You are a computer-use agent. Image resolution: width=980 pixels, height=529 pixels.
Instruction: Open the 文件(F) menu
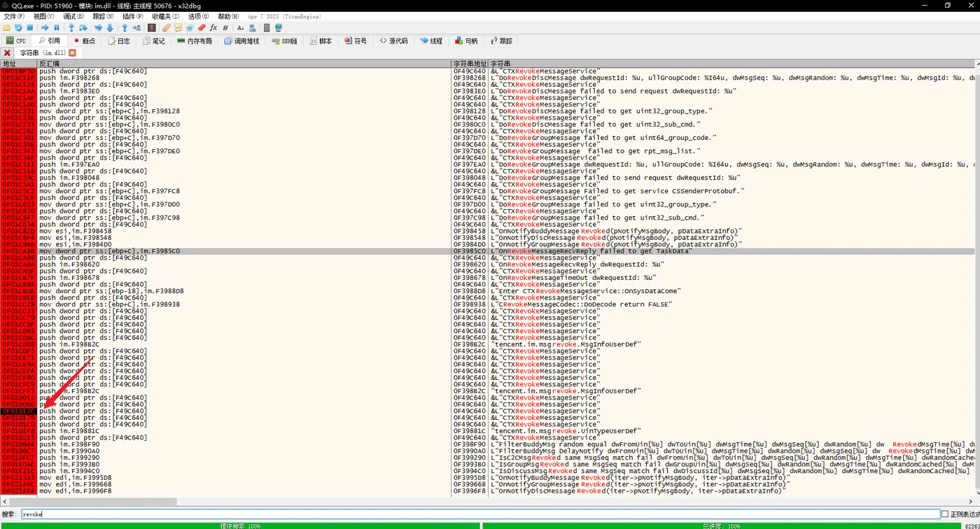tap(15, 16)
